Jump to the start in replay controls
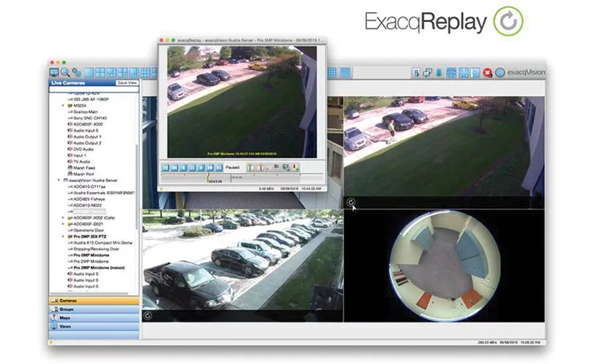The width and height of the screenshot is (596, 364). [166, 168]
